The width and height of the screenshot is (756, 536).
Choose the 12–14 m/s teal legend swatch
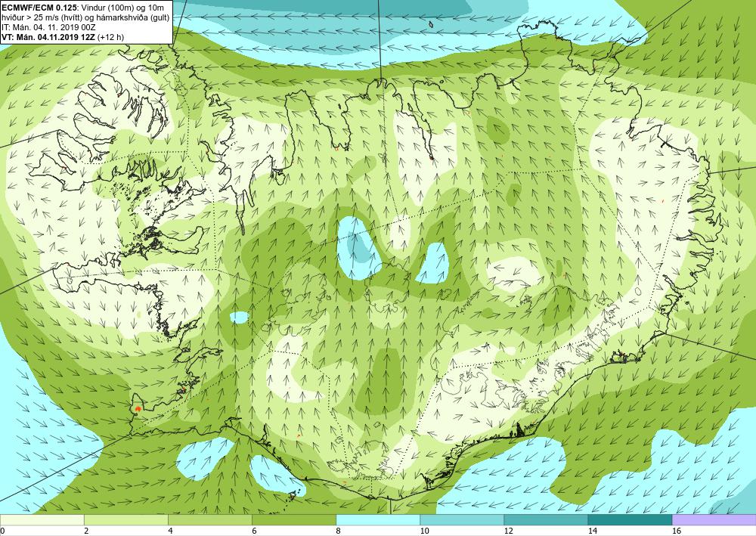(x=546, y=520)
